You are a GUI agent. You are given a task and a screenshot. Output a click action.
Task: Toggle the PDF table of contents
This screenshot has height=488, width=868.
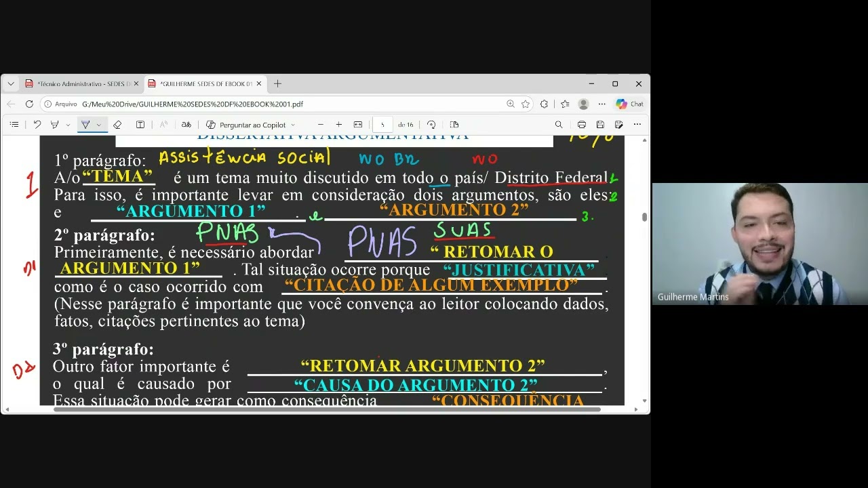(14, 125)
